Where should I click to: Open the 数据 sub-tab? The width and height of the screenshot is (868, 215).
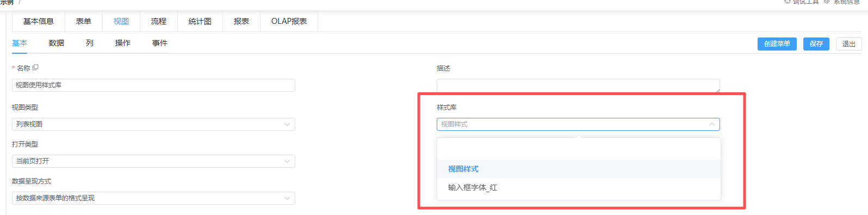[57, 43]
